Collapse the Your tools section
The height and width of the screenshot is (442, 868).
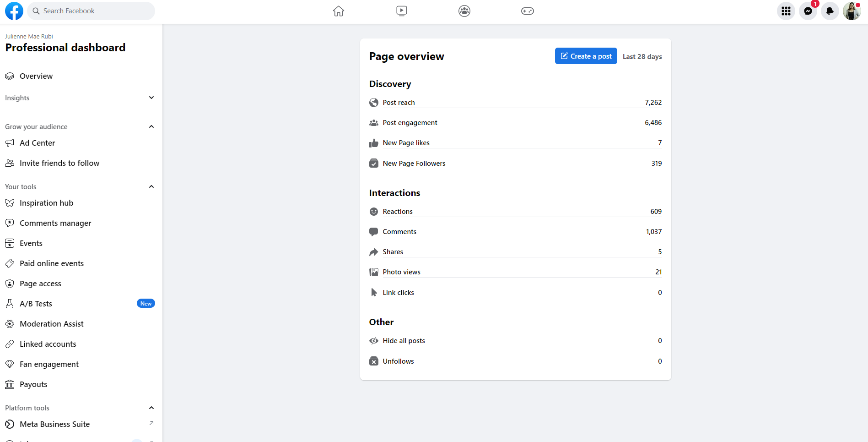pos(151,186)
